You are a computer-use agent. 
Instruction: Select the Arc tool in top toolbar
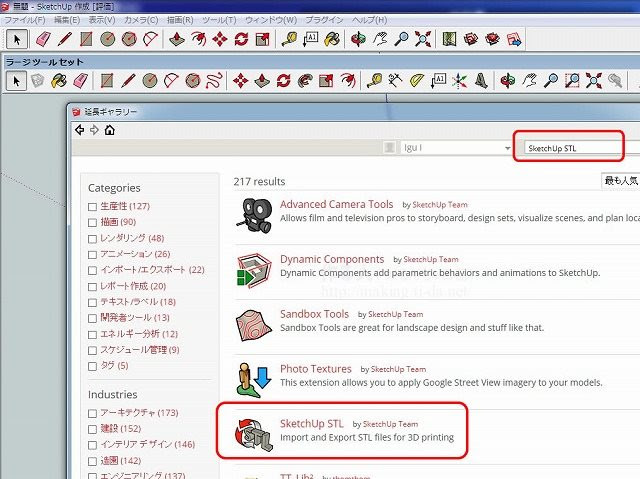151,40
